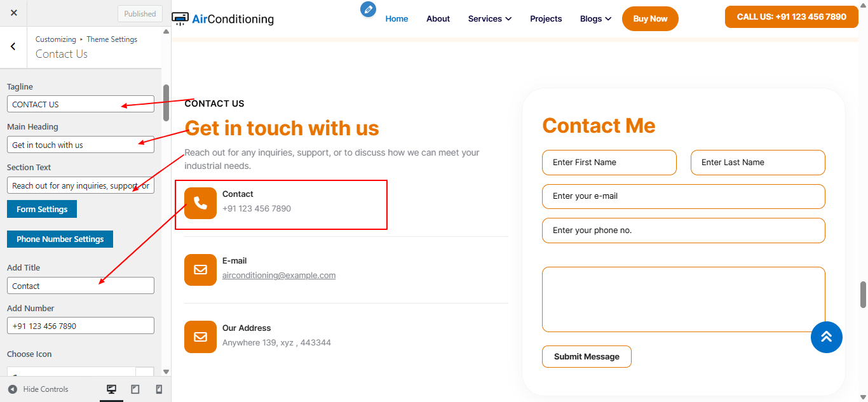Click the Get in touch with us heading
The image size is (868, 402).
click(281, 128)
